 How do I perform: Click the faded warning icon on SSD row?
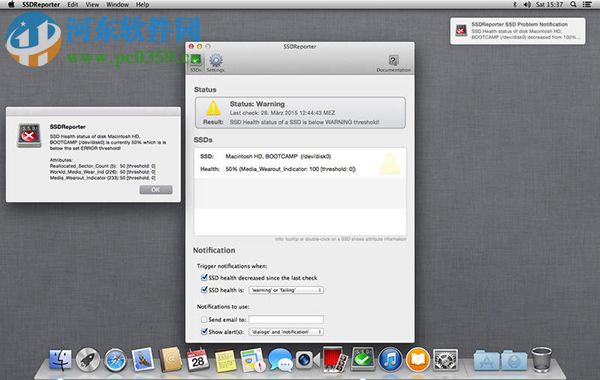(x=390, y=164)
